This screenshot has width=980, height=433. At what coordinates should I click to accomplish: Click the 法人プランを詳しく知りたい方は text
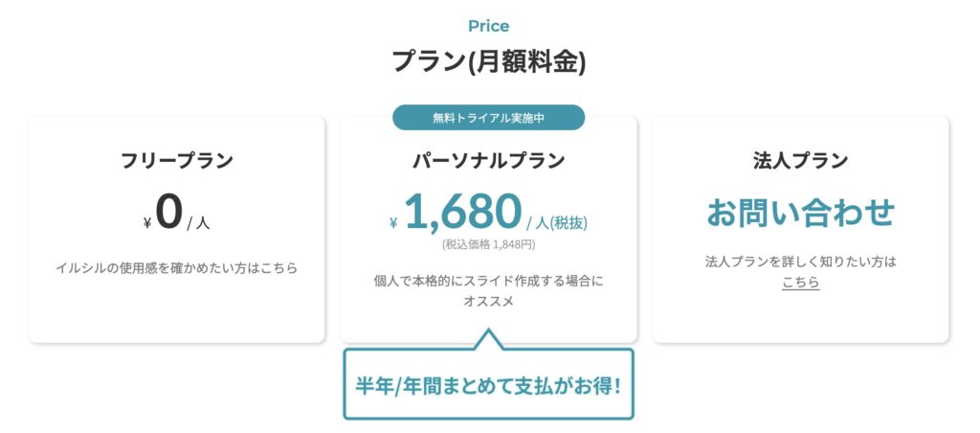800,261
